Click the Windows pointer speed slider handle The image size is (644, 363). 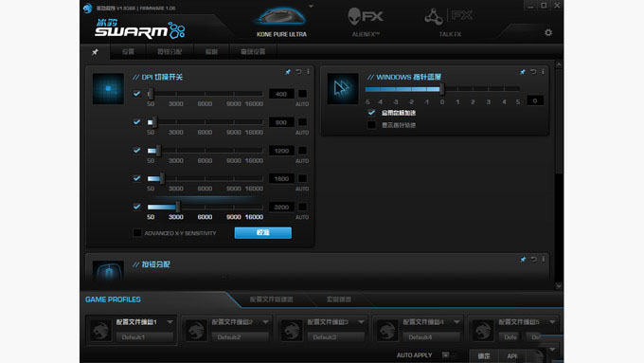point(442,88)
